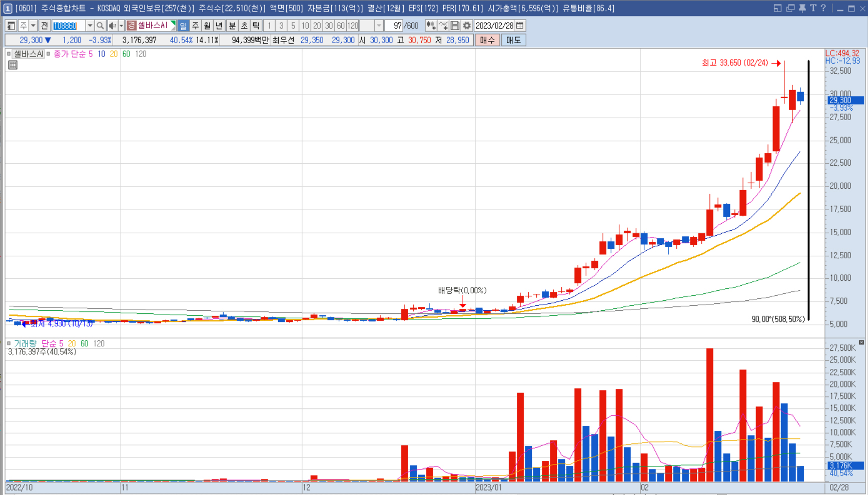
Task: Click the small box before 셀바스AI chart legend
Action: 9,54
